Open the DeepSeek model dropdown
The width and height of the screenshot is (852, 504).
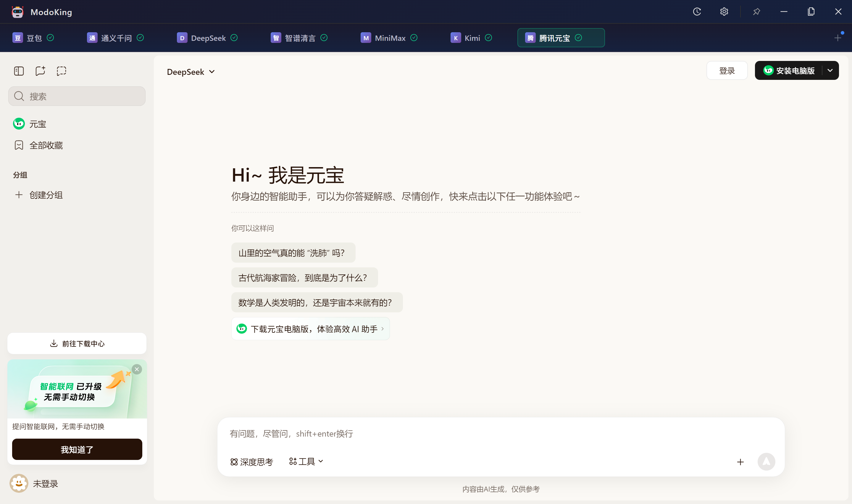click(191, 72)
